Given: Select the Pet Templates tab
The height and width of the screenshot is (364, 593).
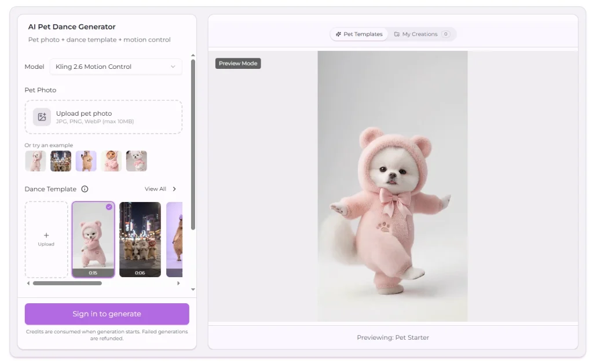Looking at the screenshot, I should tap(359, 34).
